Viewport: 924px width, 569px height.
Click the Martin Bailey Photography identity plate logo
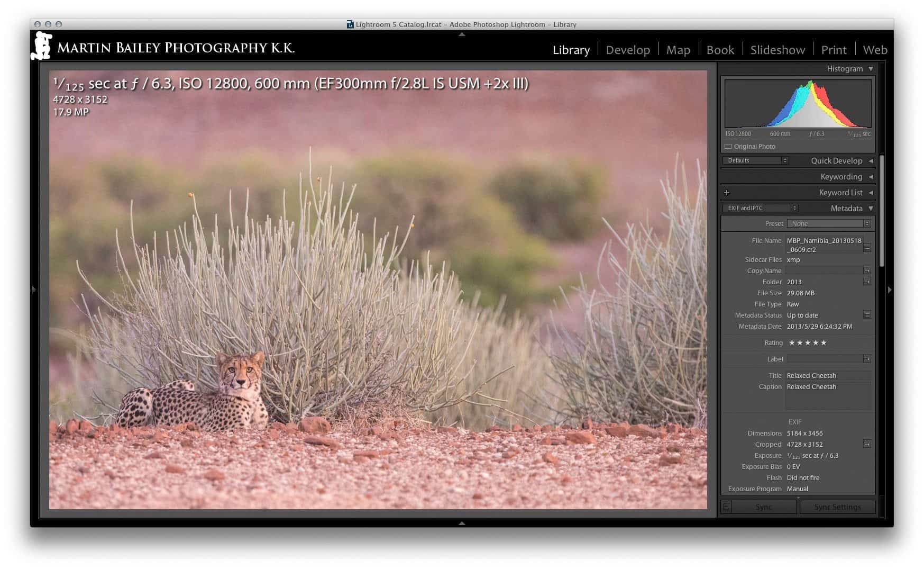pyautogui.click(x=42, y=47)
